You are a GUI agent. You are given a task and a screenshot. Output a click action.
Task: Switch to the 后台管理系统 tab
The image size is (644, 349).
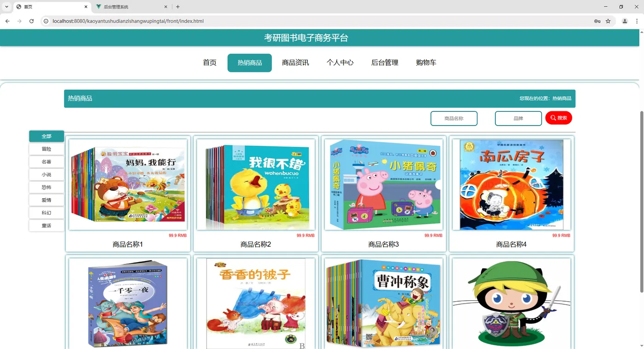[132, 7]
